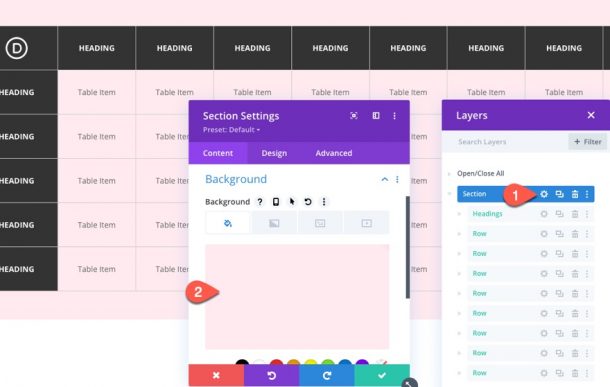Enable hover cursor icon for Background
610x387 pixels.
pyautogui.click(x=292, y=201)
